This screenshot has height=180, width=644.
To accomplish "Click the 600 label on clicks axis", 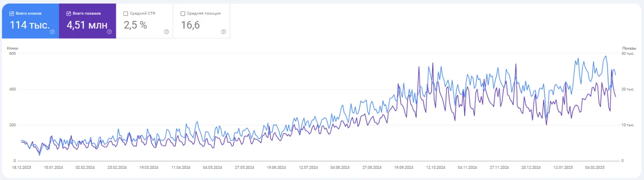I will click(x=12, y=53).
